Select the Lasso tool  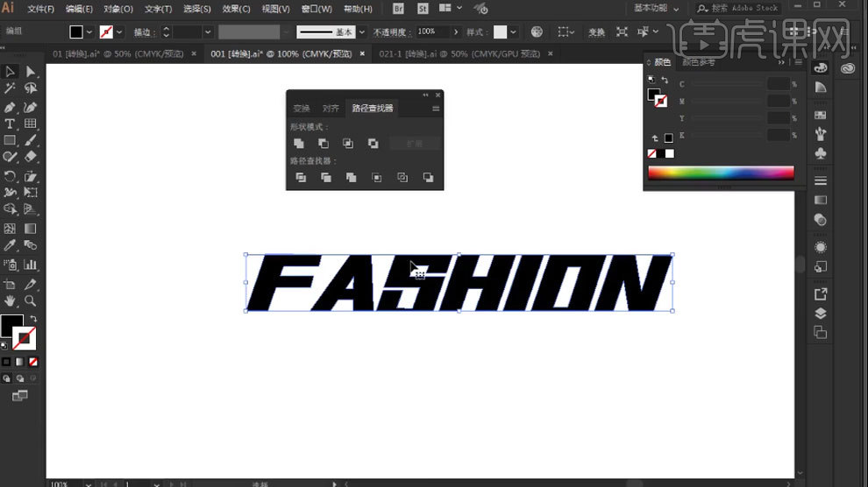31,88
